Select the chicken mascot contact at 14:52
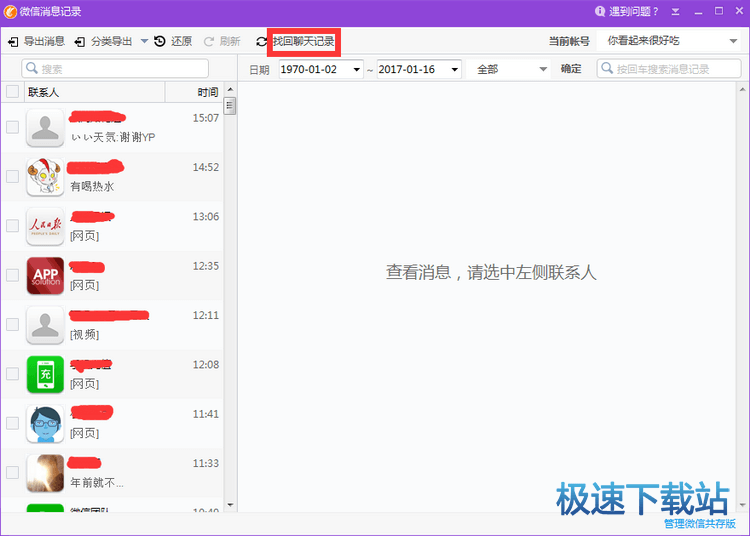The width and height of the screenshot is (750, 536). [45, 176]
